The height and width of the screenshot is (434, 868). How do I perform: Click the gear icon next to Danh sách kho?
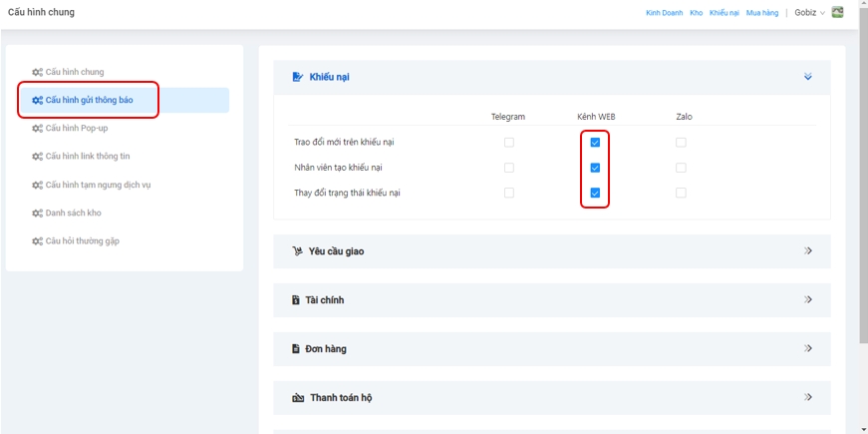[x=37, y=214]
